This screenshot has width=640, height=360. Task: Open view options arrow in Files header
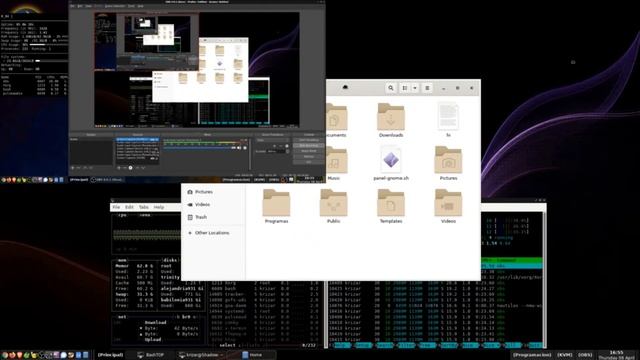tap(415, 88)
